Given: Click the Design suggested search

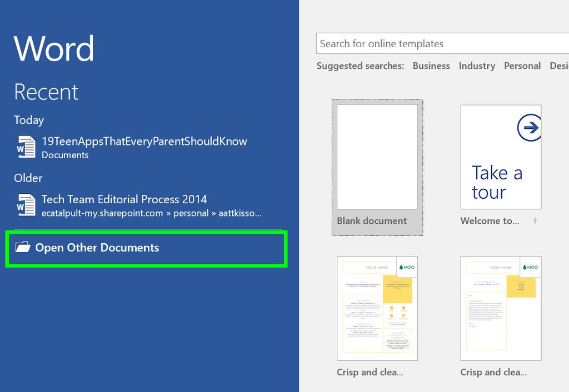Looking at the screenshot, I should point(559,66).
